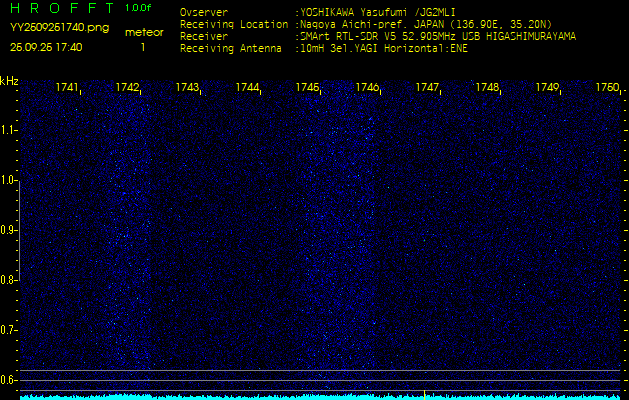Click the 1745 time tick label
Viewport: 629px width, 400px height.
[x=307, y=87]
